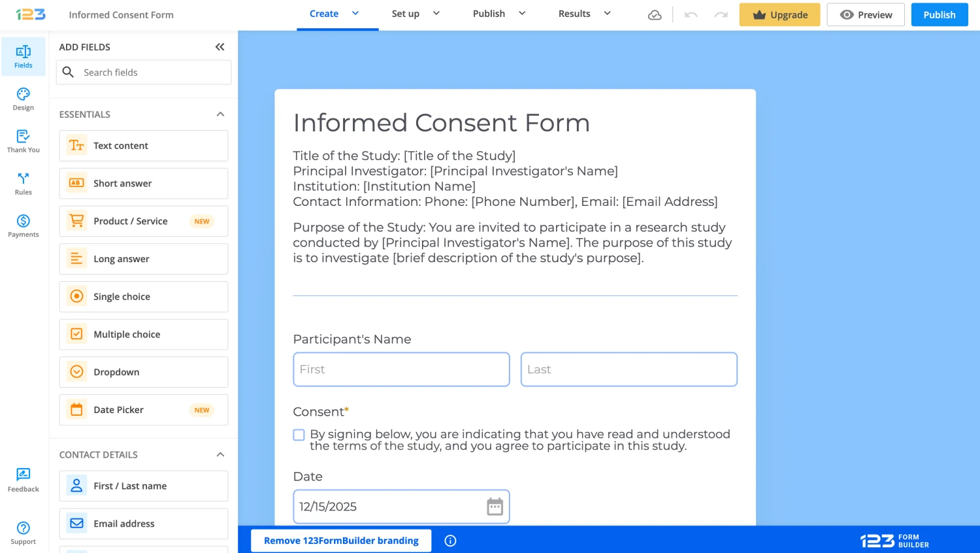Expand the Set up menu dropdown
Viewport: 980px width, 553px height.
(436, 14)
